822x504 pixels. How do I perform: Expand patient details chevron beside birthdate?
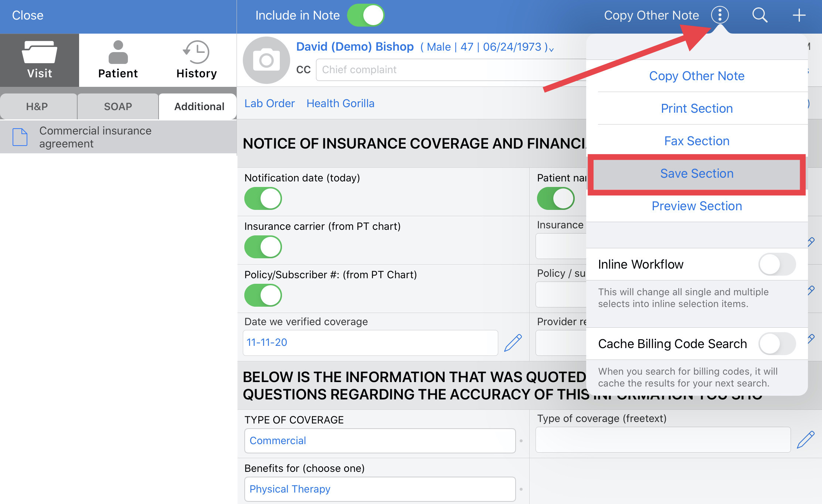pos(551,49)
